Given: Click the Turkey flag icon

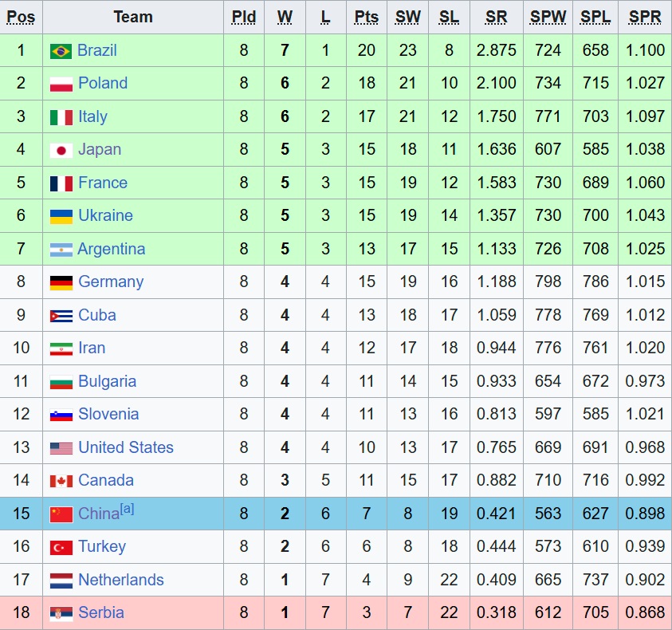Looking at the screenshot, I should tap(61, 547).
